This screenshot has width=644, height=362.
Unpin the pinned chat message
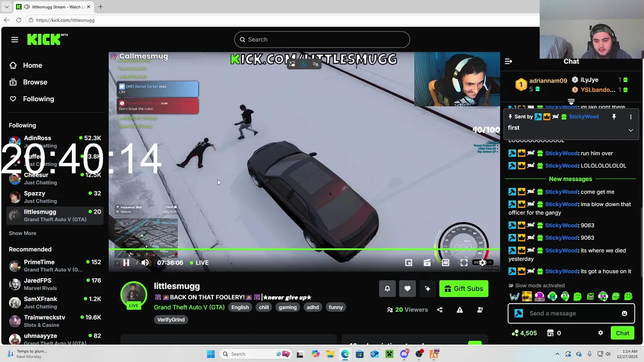pyautogui.click(x=614, y=117)
